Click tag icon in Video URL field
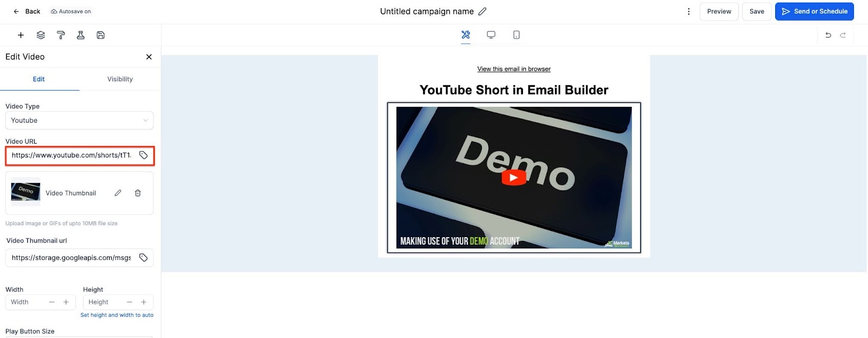Image resolution: width=868 pixels, height=338 pixels. point(143,155)
